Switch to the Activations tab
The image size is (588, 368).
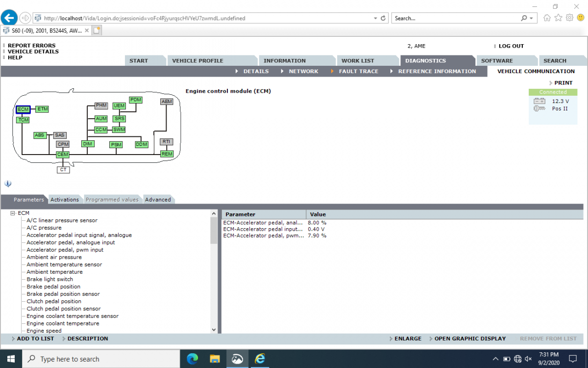point(64,200)
